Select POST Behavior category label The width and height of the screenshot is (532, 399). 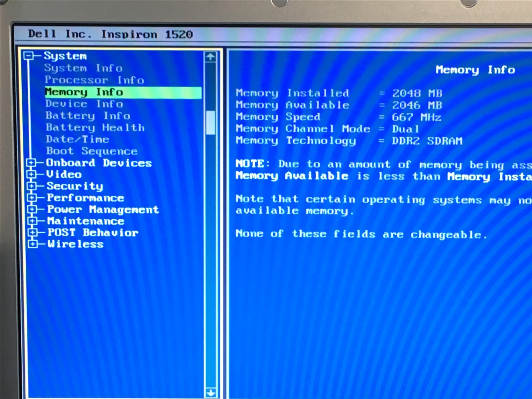tap(93, 232)
